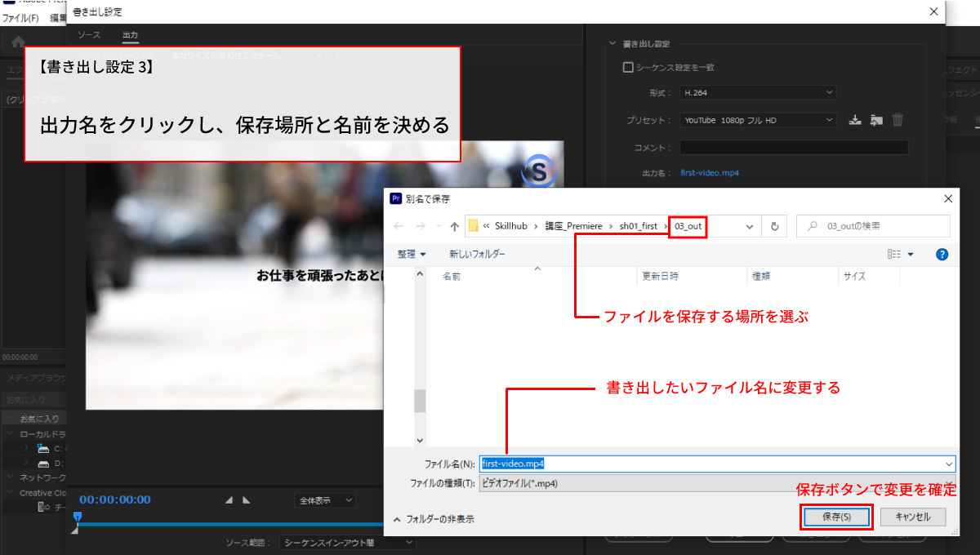The image size is (980, 555).
Task: Click the save preset icon beside プリセット
Action: [x=855, y=120]
